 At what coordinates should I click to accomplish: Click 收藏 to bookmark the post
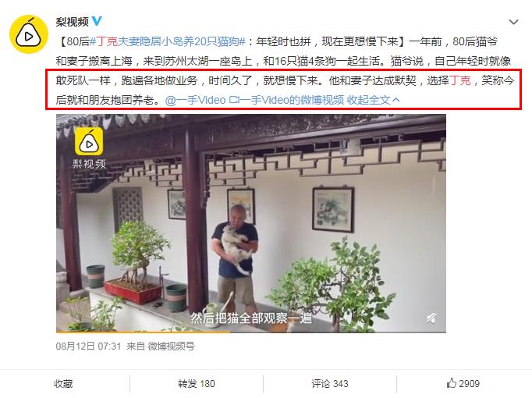(63, 384)
